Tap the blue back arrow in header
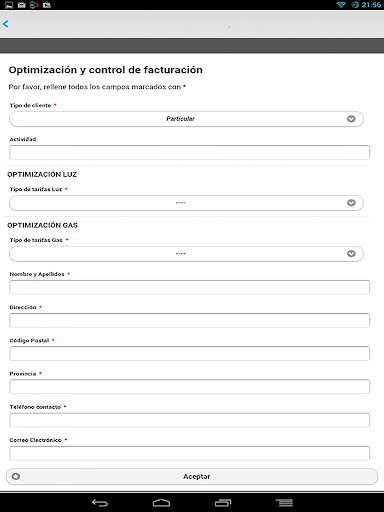The image size is (384, 512). 5,24
